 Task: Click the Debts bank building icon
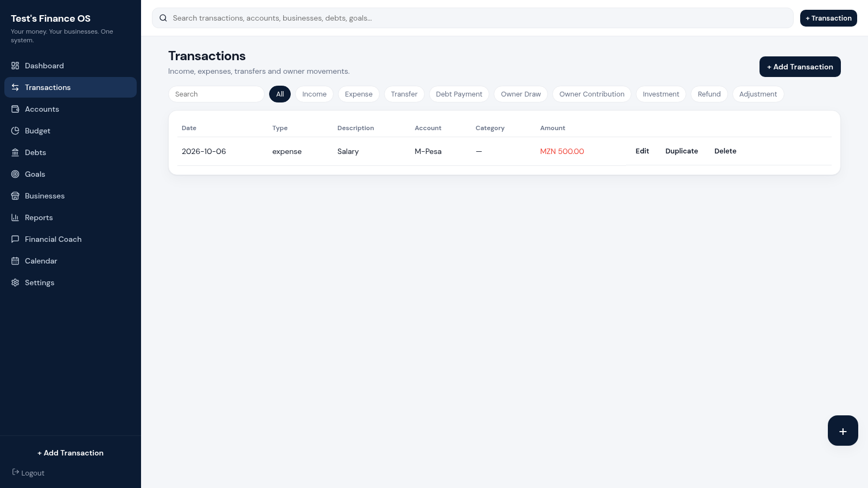click(x=15, y=152)
